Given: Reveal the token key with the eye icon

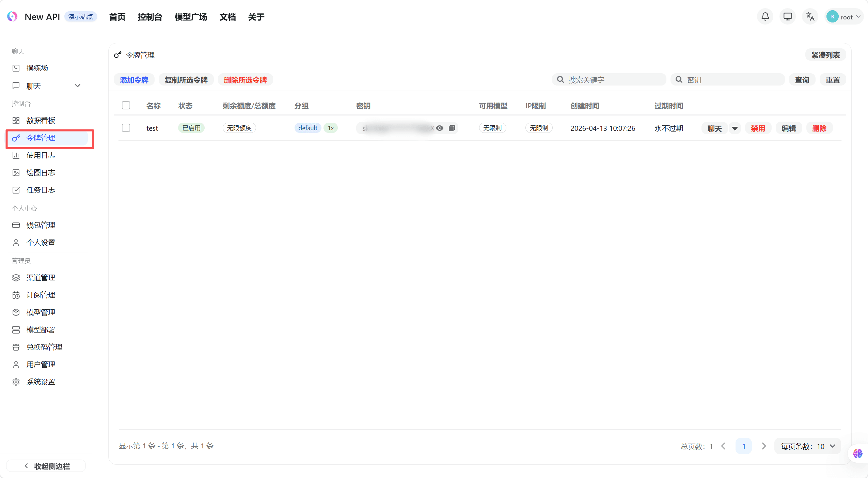Looking at the screenshot, I should pos(440,128).
